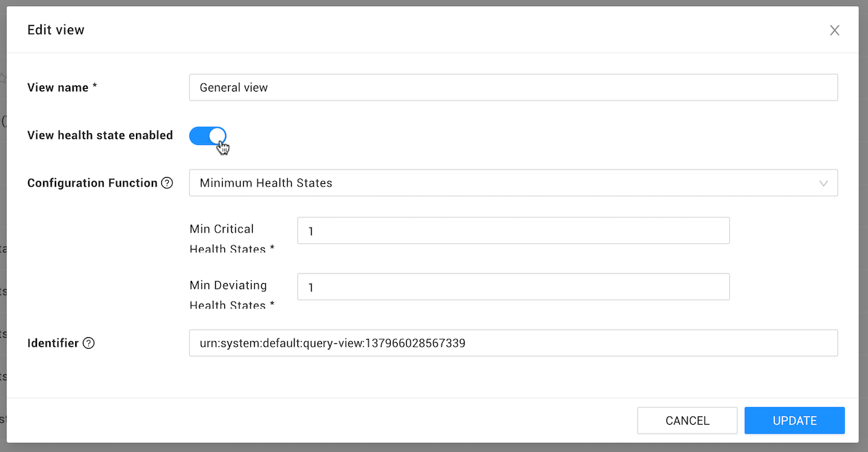Viewport: 868px width, 452px height.
Task: Click the dimmed backdrop left of the dialog
Action: [3, 226]
